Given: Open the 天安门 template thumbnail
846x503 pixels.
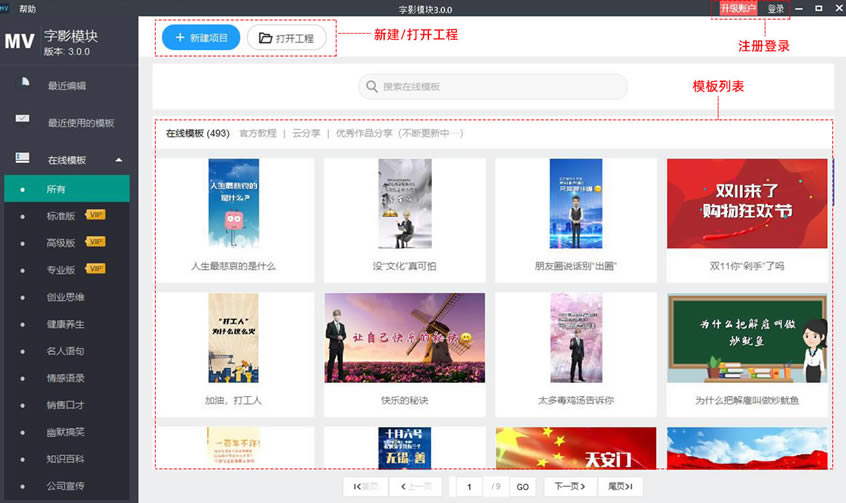Looking at the screenshot, I should (576, 447).
